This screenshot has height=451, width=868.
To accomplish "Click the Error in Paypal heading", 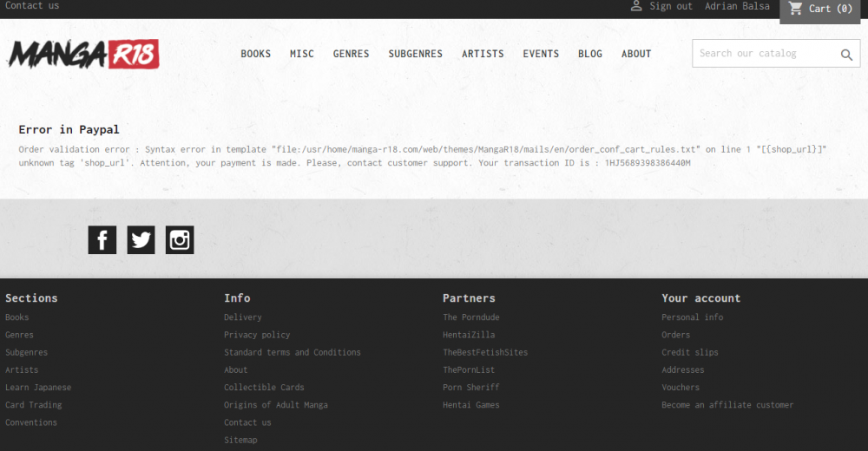I will pos(69,129).
